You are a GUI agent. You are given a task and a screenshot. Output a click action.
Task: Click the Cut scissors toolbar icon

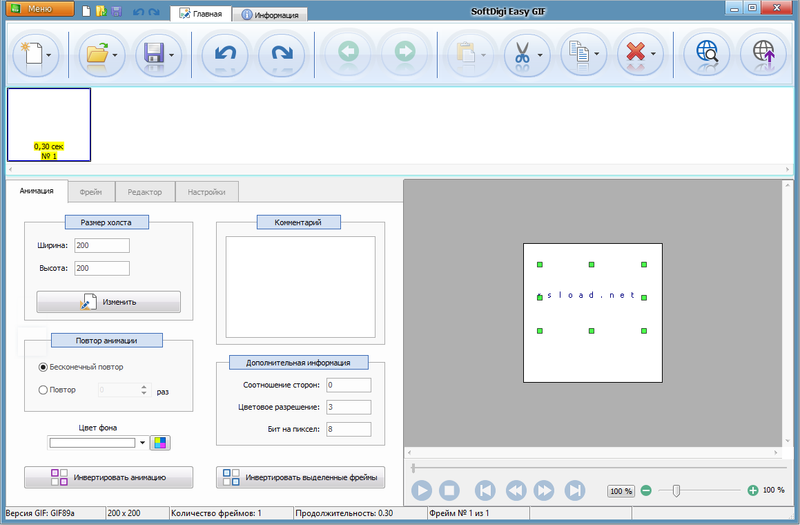pyautogui.click(x=522, y=53)
